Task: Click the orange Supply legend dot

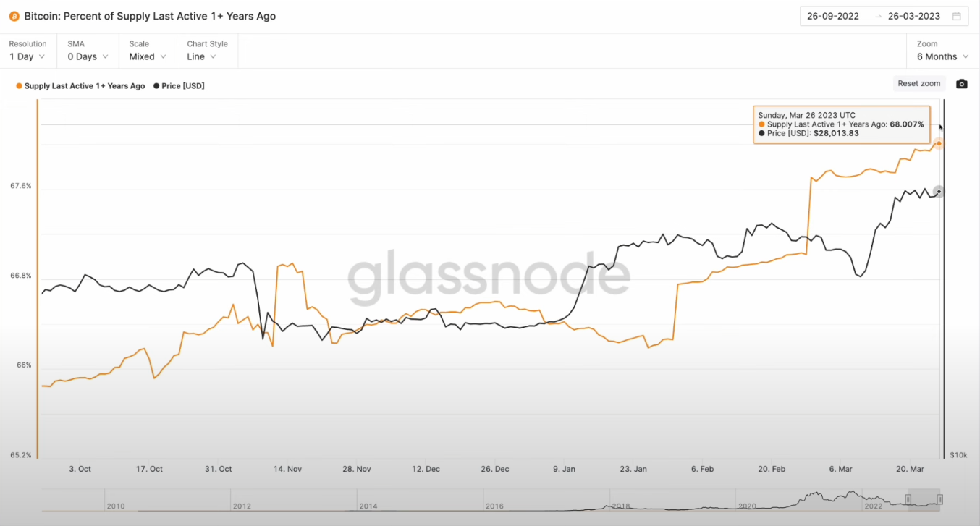Action: 19,86
